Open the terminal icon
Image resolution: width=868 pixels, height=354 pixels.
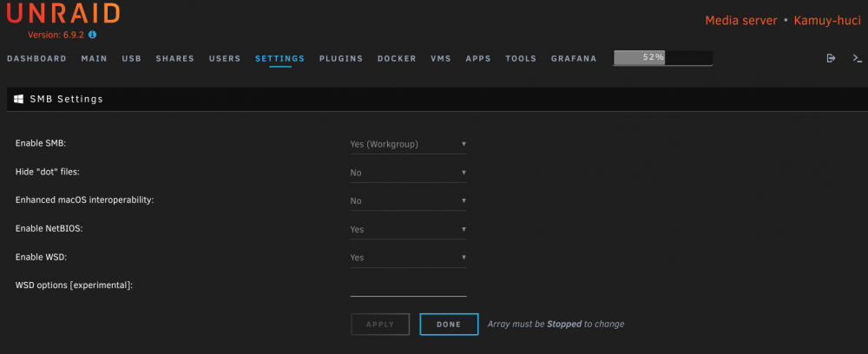(858, 58)
